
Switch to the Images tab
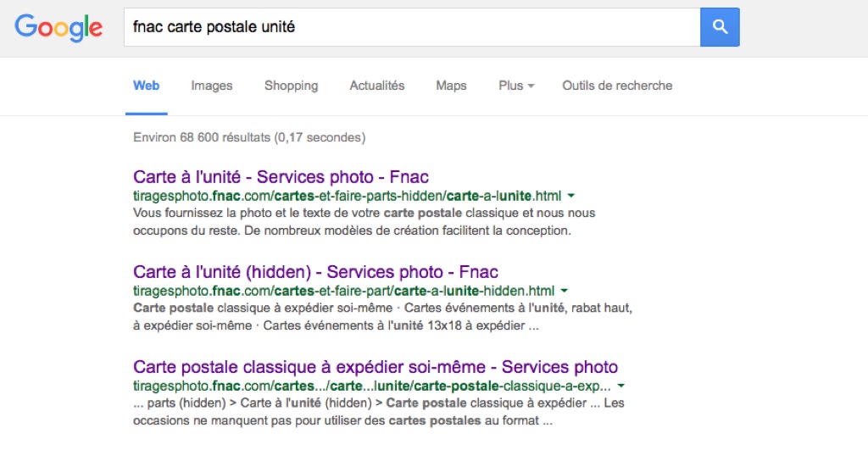[211, 86]
